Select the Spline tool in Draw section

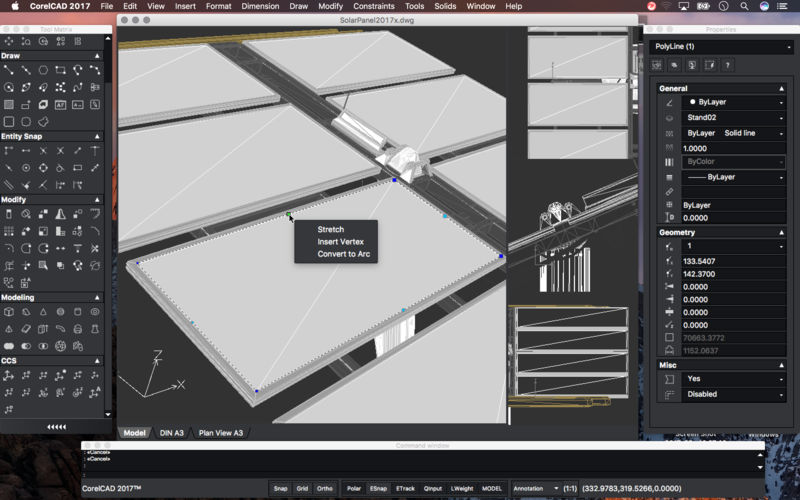pyautogui.click(x=78, y=87)
